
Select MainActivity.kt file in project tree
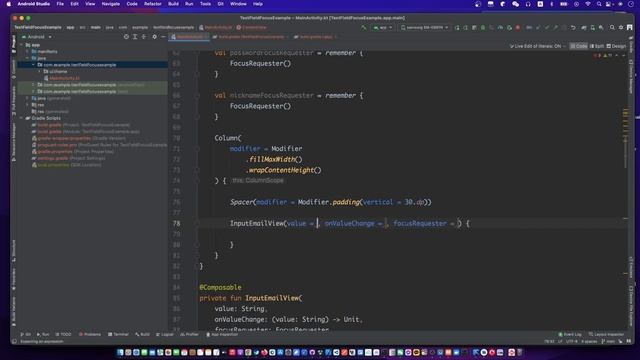click(62, 78)
